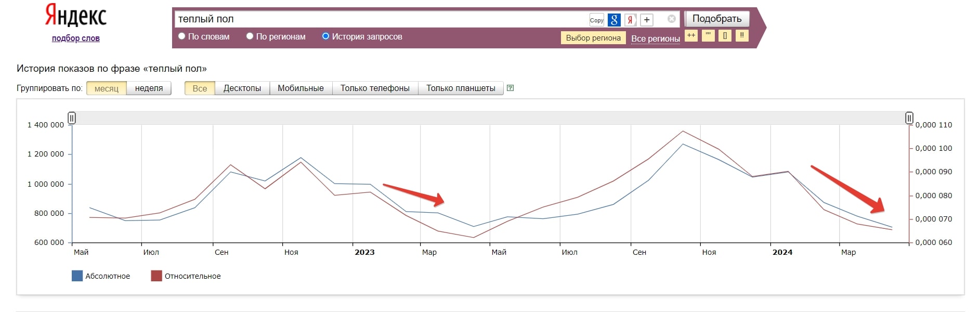980x312 pixels.
Task: Select the По словам radio button
Action: [182, 36]
